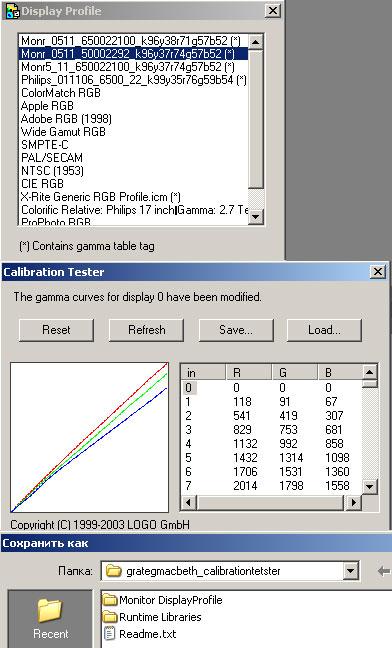Select Colorific Relative Philips 17 inch profile

[x=133, y=210]
